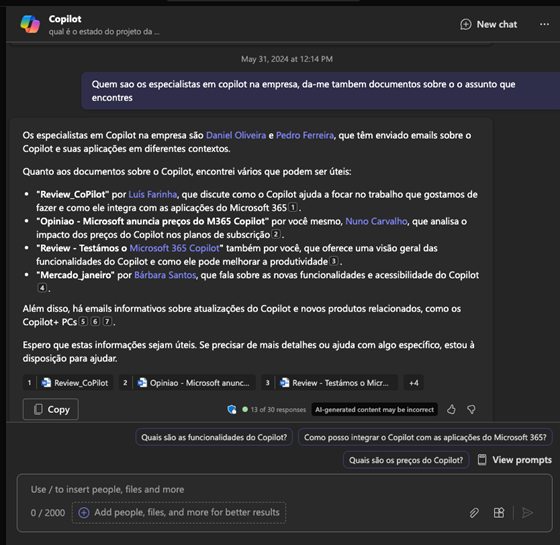Open the more options ellipsis menu

(x=544, y=24)
